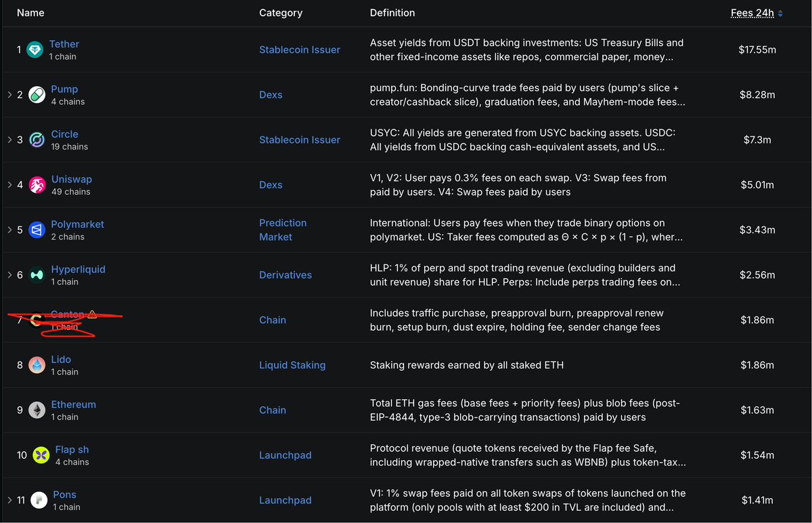The width and height of the screenshot is (812, 523).
Task: Click the Polymarket logo icon
Action: click(37, 230)
